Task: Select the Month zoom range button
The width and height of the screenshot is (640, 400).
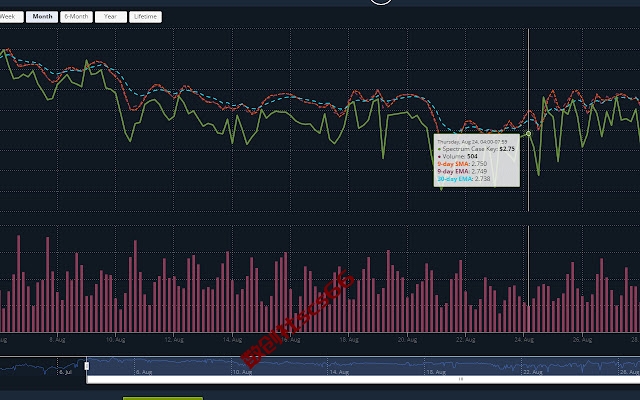Action: click(x=42, y=17)
